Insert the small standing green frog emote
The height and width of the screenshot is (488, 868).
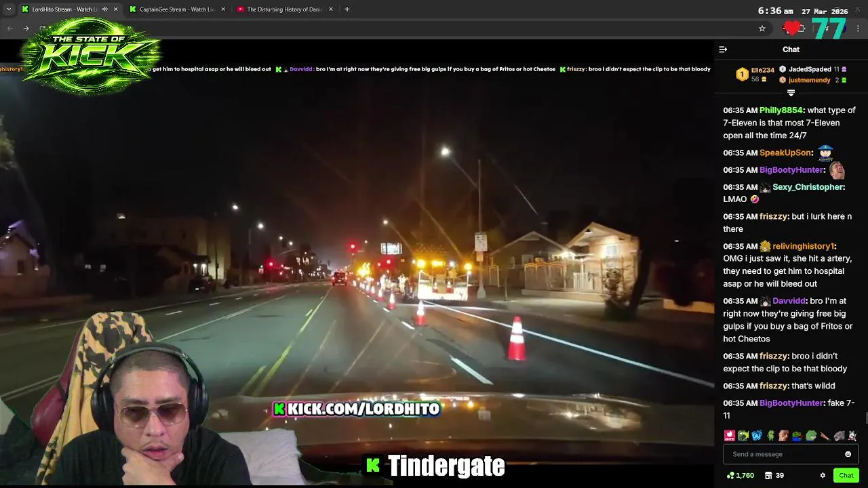click(x=770, y=436)
